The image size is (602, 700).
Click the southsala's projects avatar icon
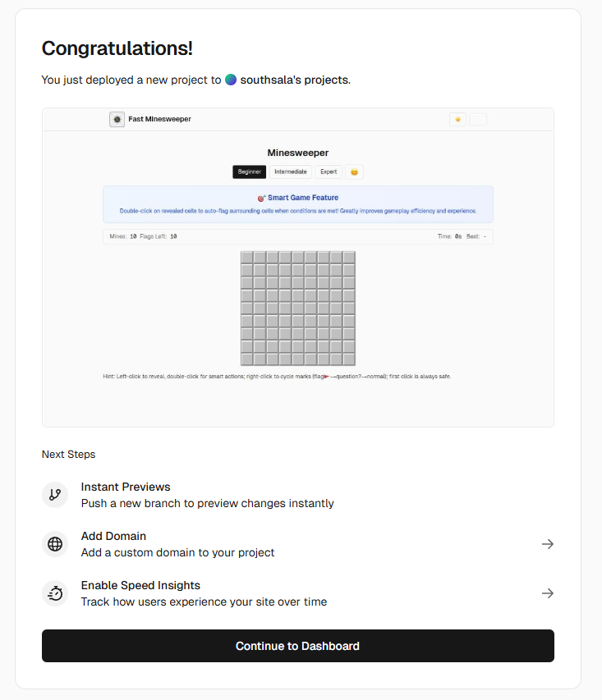click(x=231, y=80)
